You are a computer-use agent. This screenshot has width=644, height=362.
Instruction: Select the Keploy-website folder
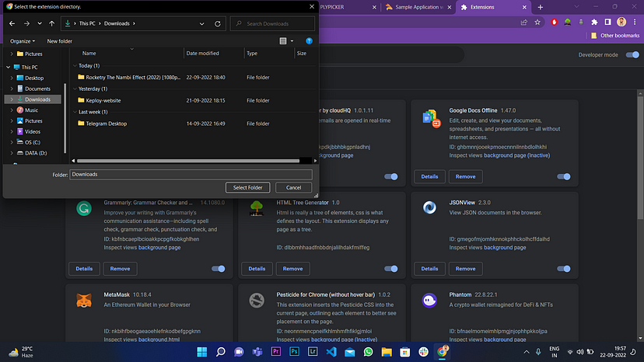(x=103, y=100)
